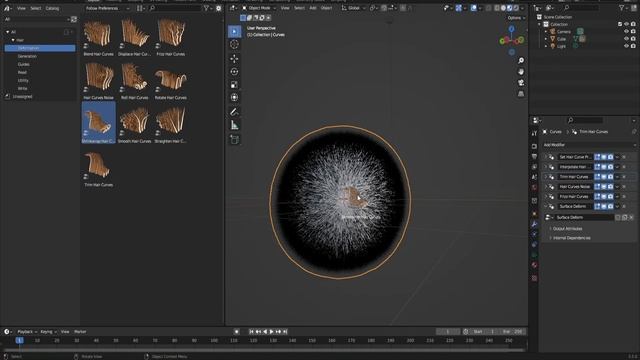640x360 pixels.
Task: Hide the Cube object in outliner
Action: (x=626, y=39)
